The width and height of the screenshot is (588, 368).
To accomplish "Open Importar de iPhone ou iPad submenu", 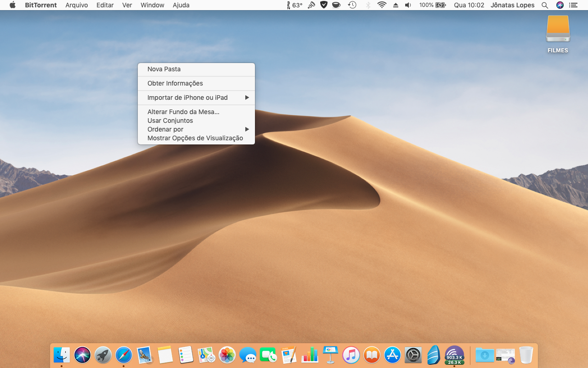I will click(x=196, y=98).
